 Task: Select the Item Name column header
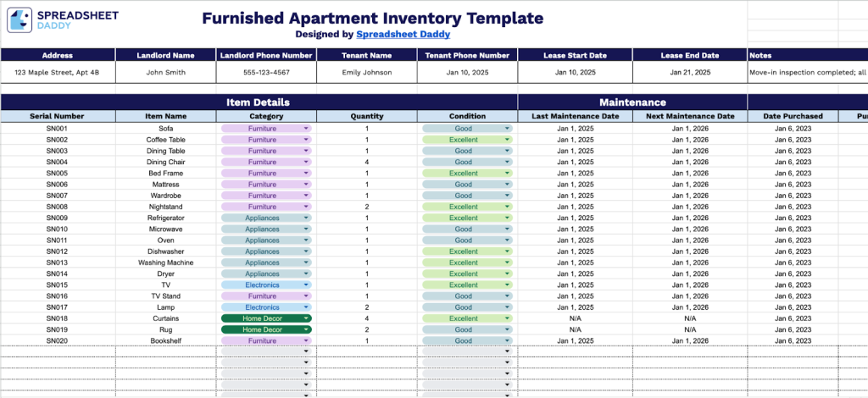click(x=165, y=116)
